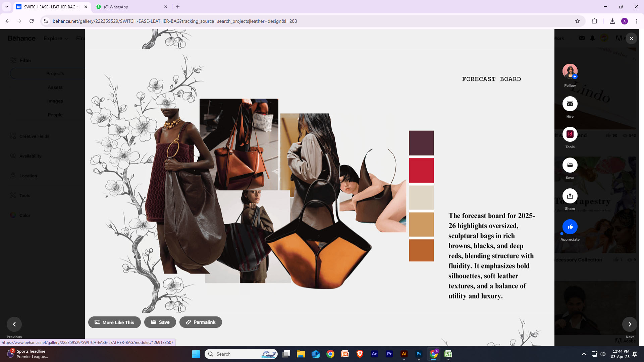Click the Save folder icon in sidebar
The image size is (644, 362).
[570, 165]
